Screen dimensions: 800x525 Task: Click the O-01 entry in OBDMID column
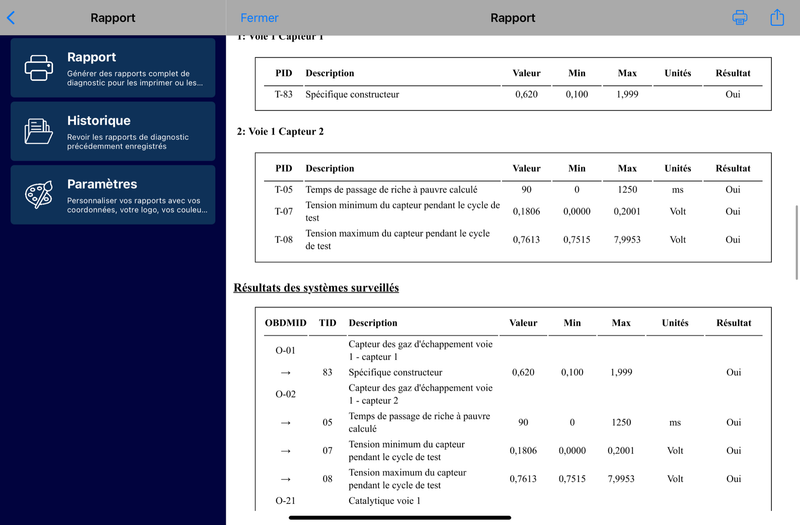tap(285, 351)
